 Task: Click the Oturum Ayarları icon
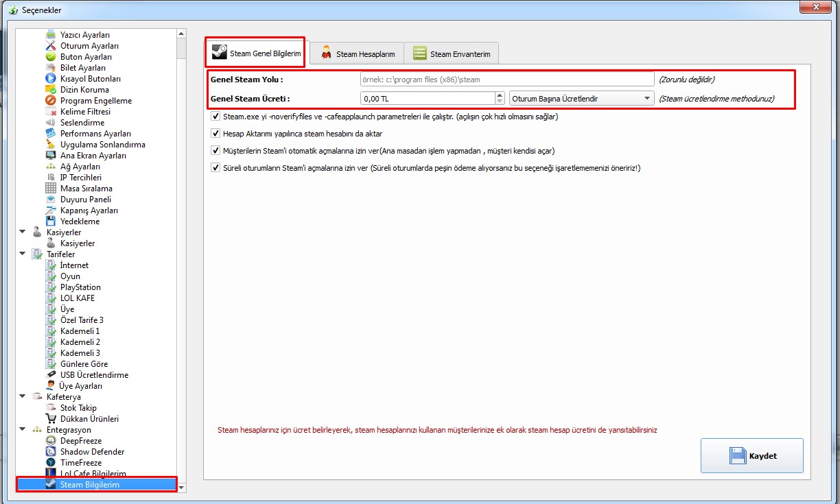point(51,46)
